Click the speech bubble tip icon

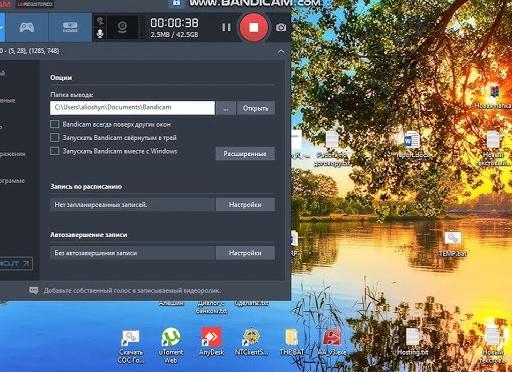pyautogui.click(x=34, y=291)
